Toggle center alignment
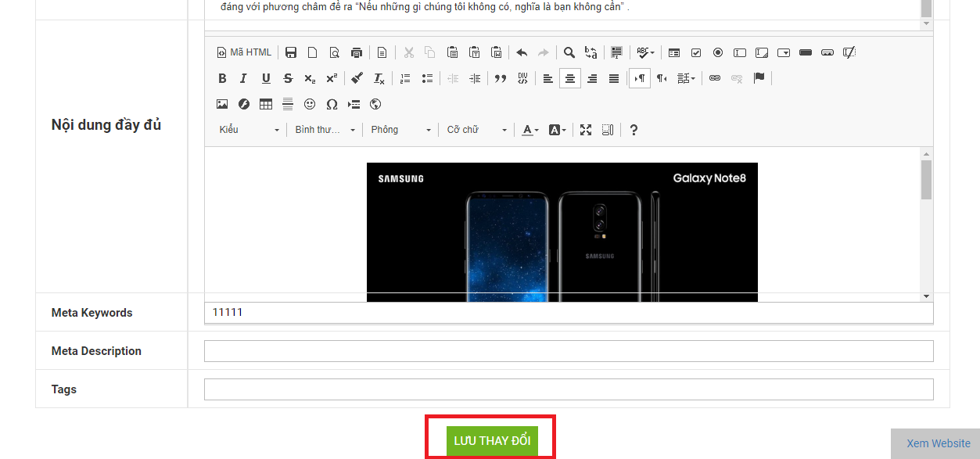 pyautogui.click(x=570, y=78)
